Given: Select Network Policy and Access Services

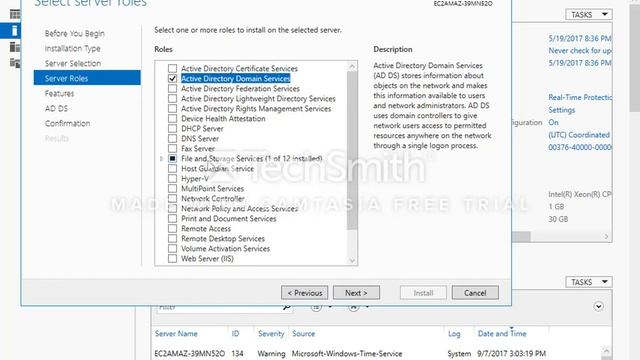Looking at the screenshot, I should [173, 209].
